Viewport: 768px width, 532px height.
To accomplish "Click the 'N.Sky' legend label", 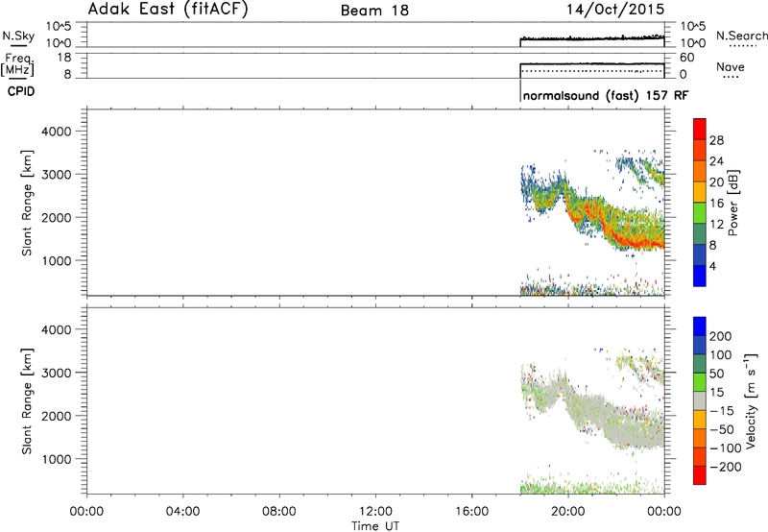I will pyautogui.click(x=18, y=36).
